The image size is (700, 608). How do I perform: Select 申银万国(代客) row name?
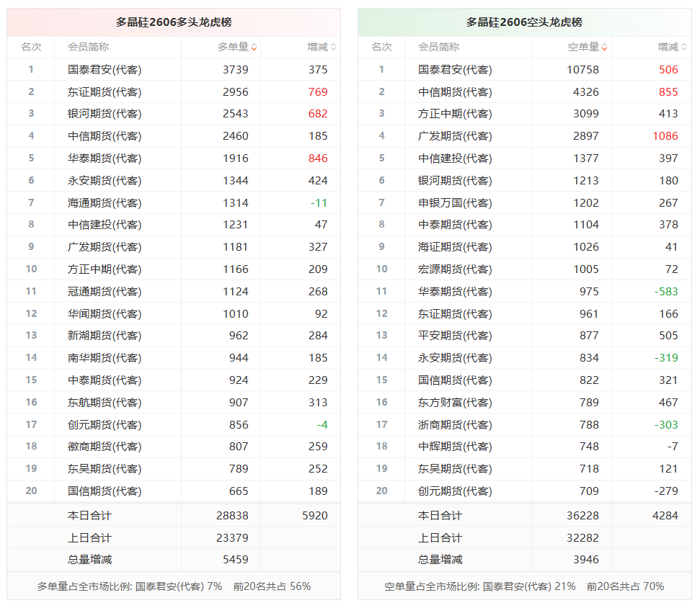pyautogui.click(x=455, y=203)
